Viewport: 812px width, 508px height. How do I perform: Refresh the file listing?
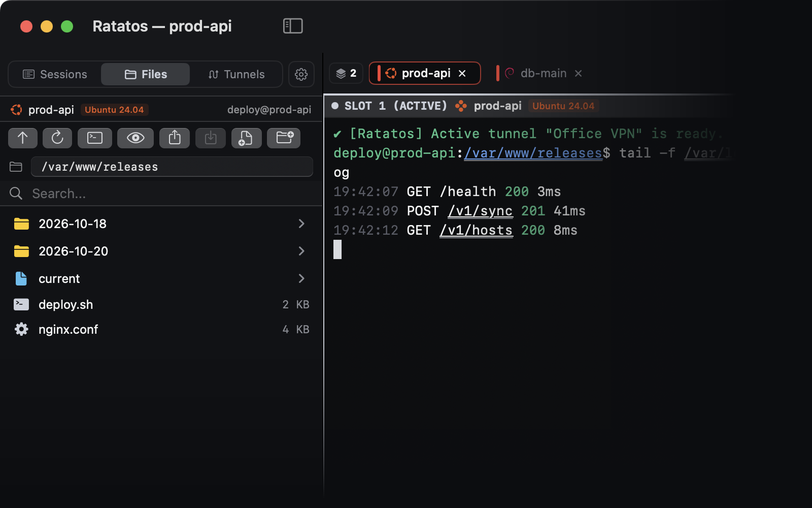(x=57, y=138)
